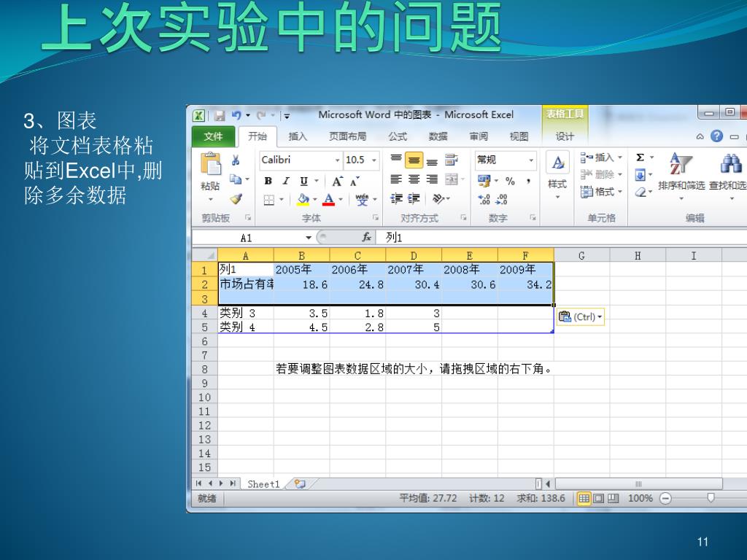Image resolution: width=747 pixels, height=560 pixels.
Task: Open the Calibri font name dropdown
Action: [337, 160]
